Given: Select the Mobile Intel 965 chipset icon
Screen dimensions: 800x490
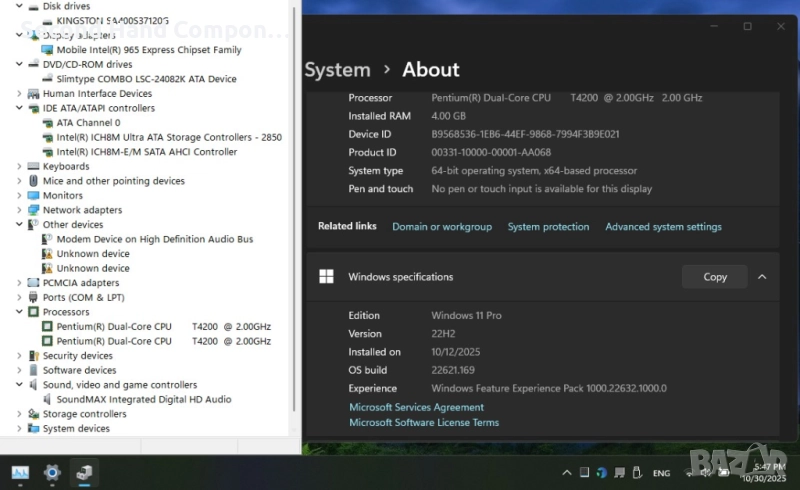Looking at the screenshot, I should [47, 50].
